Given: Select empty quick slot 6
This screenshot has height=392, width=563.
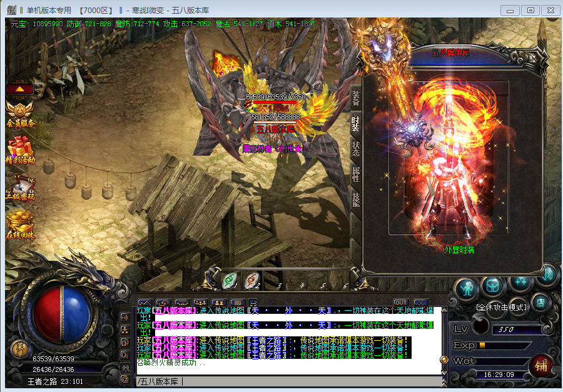Looking at the screenshot, I should point(339,281).
